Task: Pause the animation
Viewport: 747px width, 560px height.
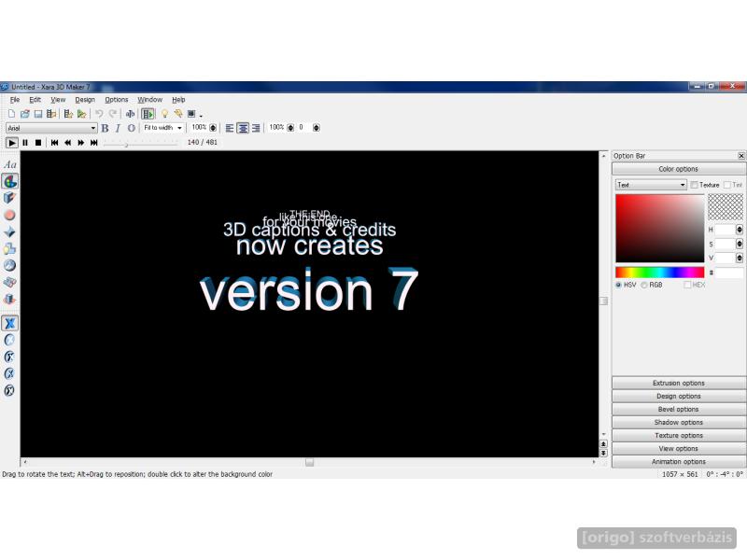Action: [x=25, y=143]
